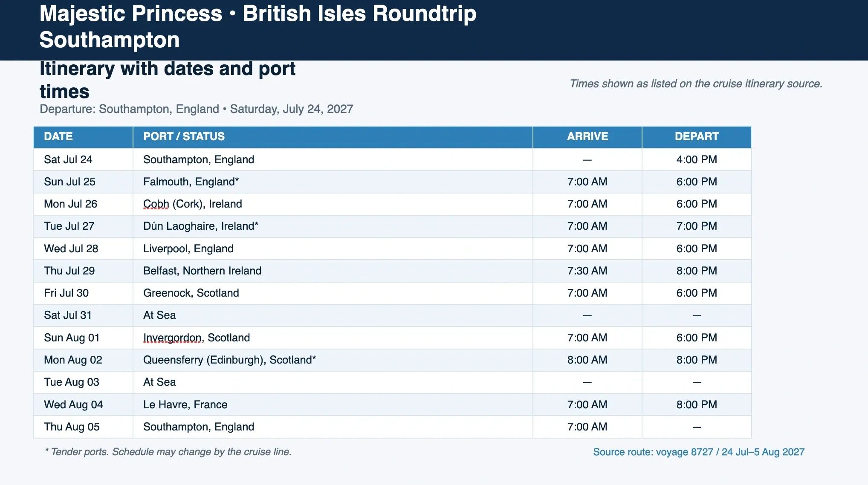Viewport: 868px width, 485px height.
Task: Click the source route voyage 8727 link
Action: pos(698,452)
